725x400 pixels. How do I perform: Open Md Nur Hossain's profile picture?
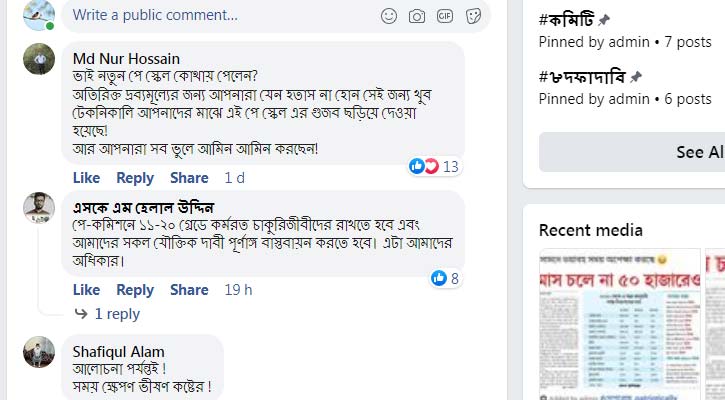(39, 59)
